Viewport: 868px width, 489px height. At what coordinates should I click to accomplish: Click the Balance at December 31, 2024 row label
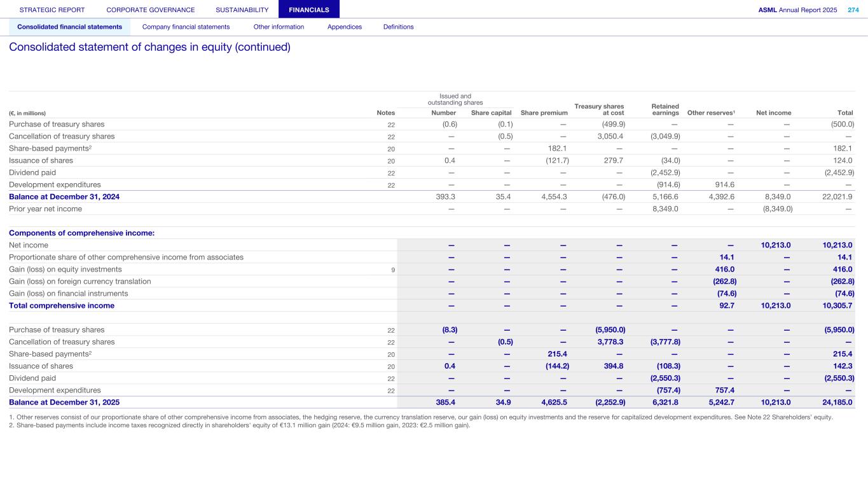point(64,197)
